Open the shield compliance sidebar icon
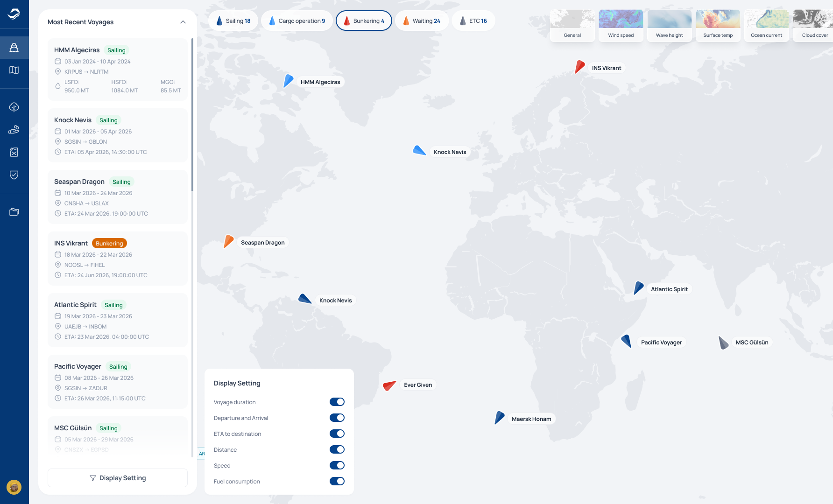Viewport: 833px width, 504px height. (x=14, y=175)
